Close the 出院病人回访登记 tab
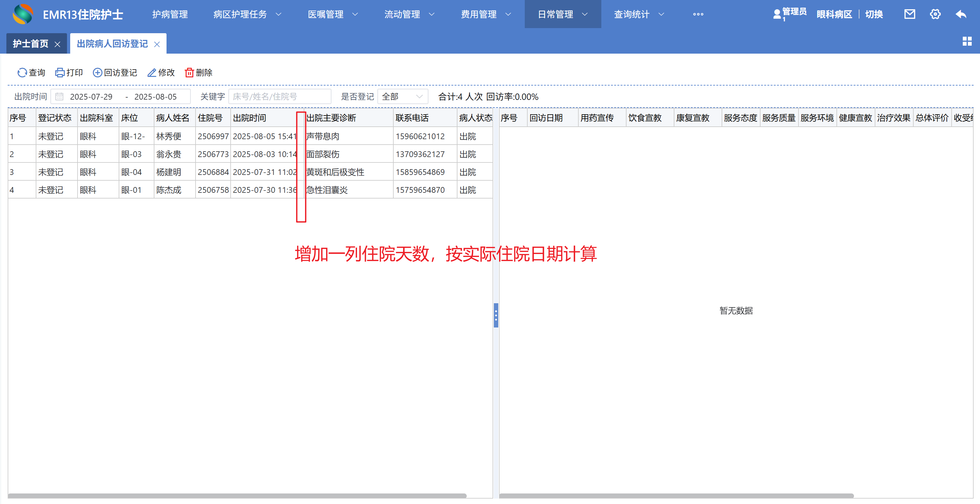 coord(157,44)
